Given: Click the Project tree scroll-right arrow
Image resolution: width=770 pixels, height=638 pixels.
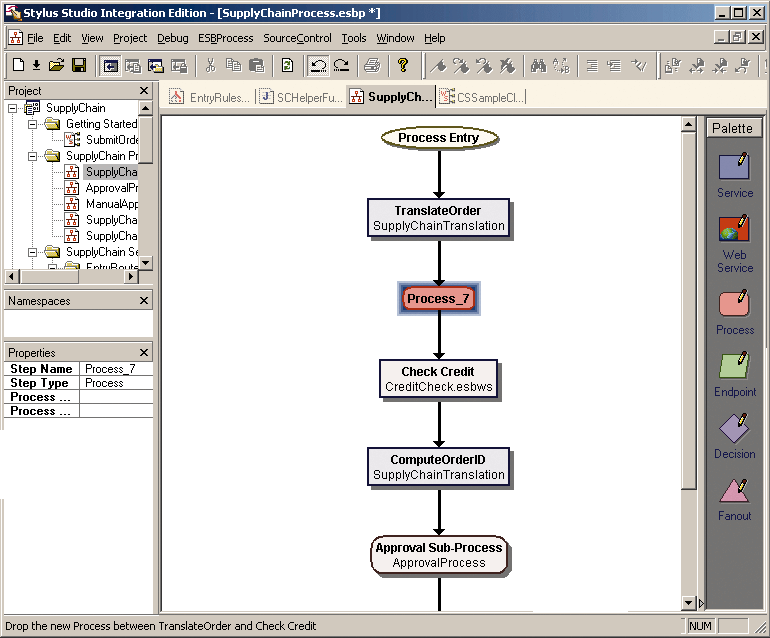Looking at the screenshot, I should [x=131, y=277].
